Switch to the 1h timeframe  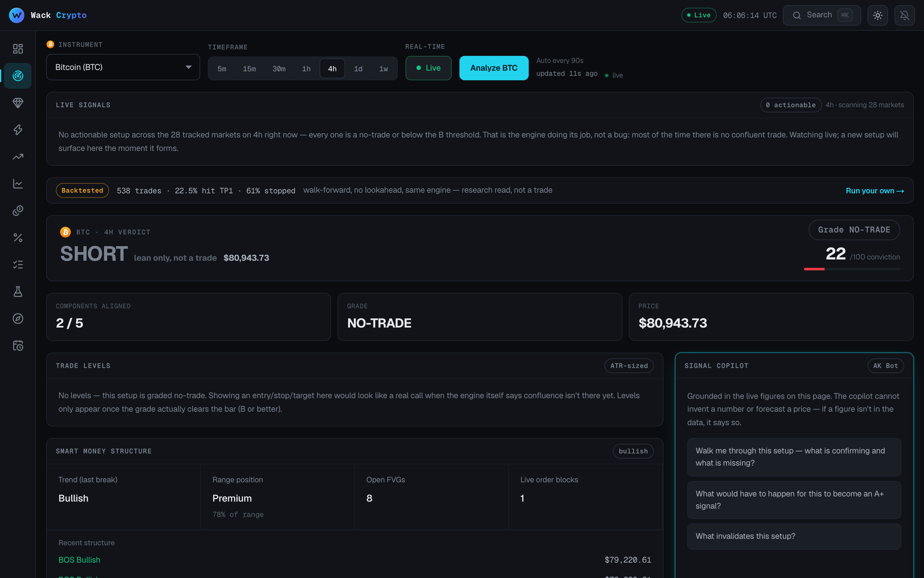(x=306, y=69)
